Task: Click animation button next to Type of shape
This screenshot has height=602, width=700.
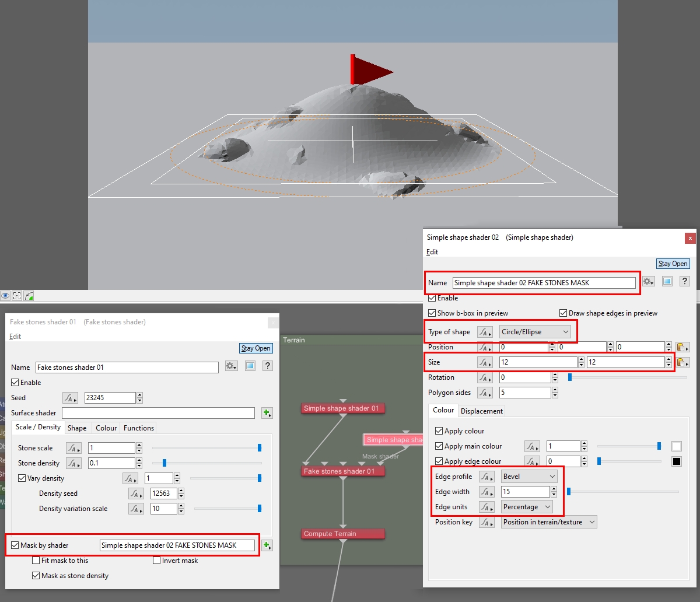Action: 485,332
